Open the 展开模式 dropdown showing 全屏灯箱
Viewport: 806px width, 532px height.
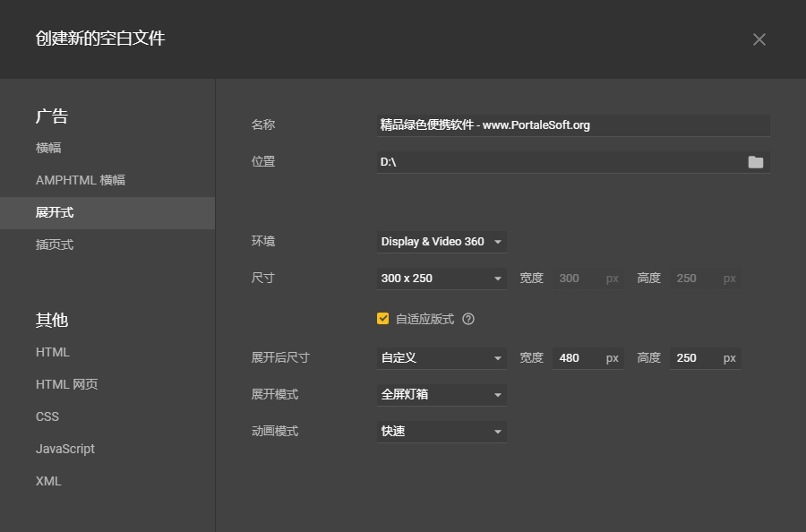point(442,394)
